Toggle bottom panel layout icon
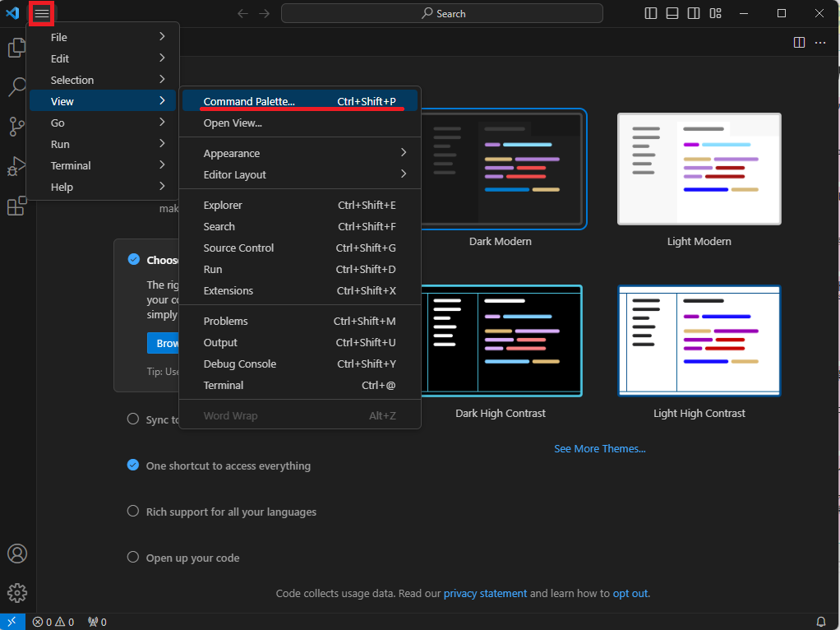 click(672, 13)
